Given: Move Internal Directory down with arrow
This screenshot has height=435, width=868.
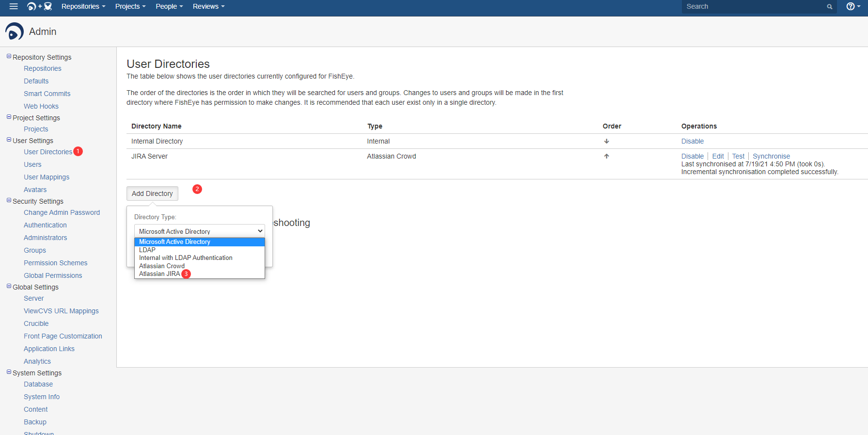Looking at the screenshot, I should [606, 141].
